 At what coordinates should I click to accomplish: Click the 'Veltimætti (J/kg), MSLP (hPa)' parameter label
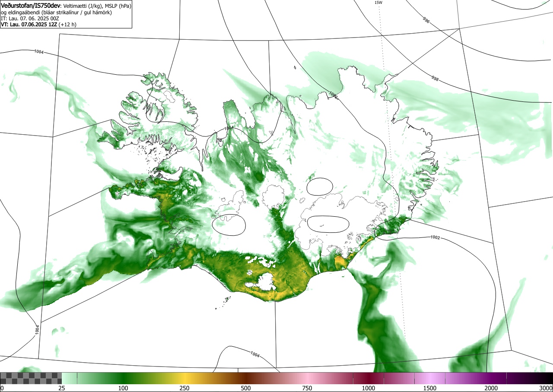point(97,6)
